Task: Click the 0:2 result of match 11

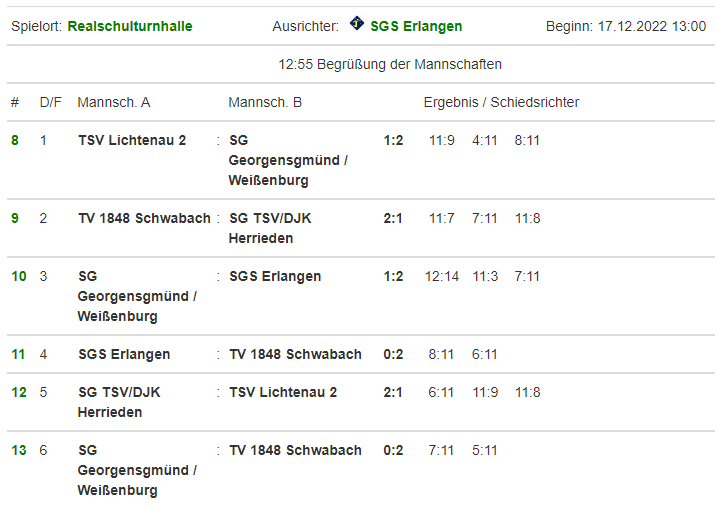Action: point(393,354)
